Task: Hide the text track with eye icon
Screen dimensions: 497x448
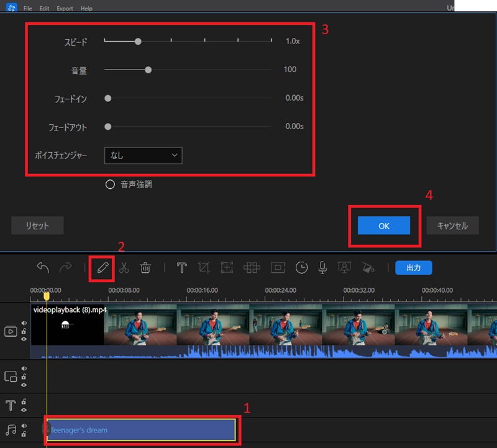Action: (x=24, y=410)
